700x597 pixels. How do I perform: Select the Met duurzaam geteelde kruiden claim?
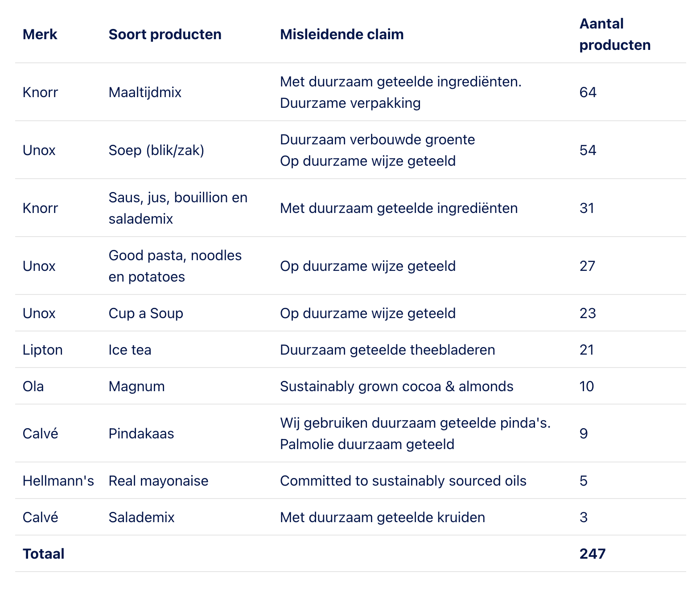point(382,517)
